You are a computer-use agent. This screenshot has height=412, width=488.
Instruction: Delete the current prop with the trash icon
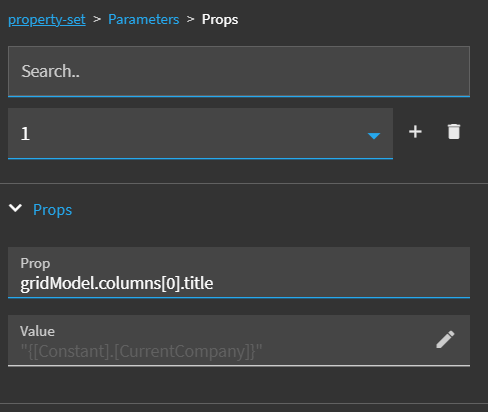[454, 132]
